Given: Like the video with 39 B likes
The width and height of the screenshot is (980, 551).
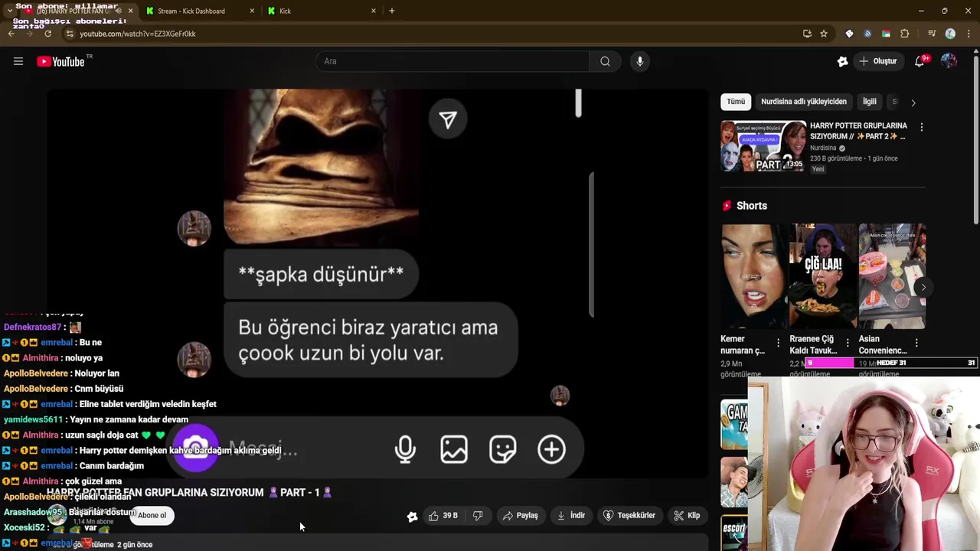Looking at the screenshot, I should click(443, 516).
